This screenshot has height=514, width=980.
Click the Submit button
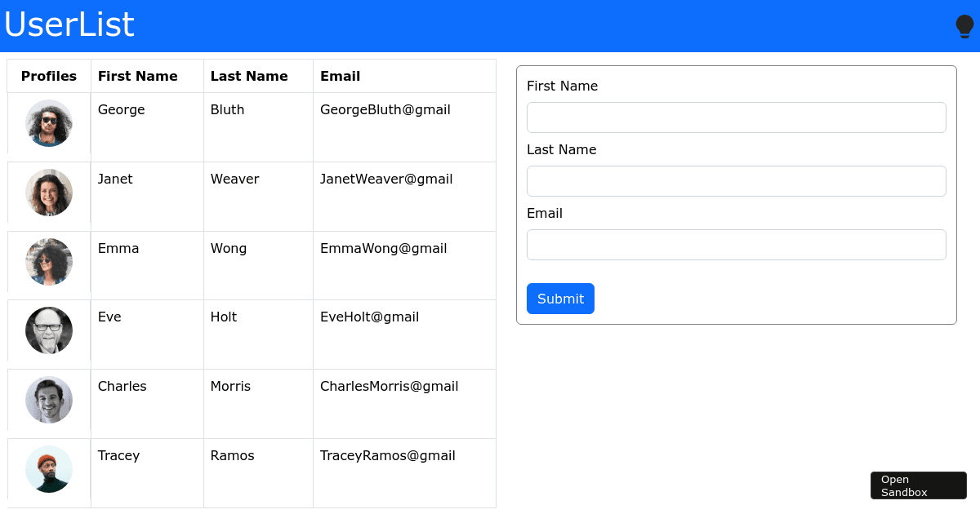560,299
